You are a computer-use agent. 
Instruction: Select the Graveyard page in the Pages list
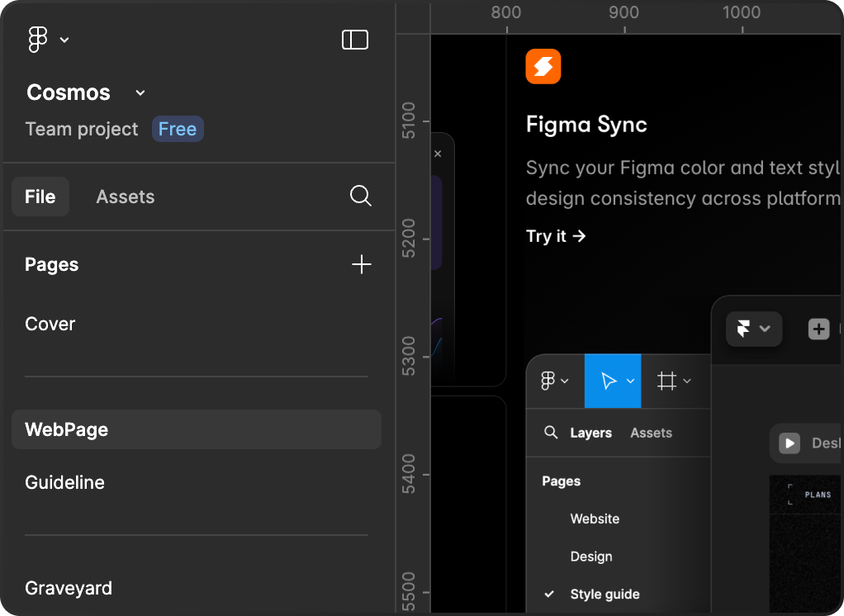(69, 588)
